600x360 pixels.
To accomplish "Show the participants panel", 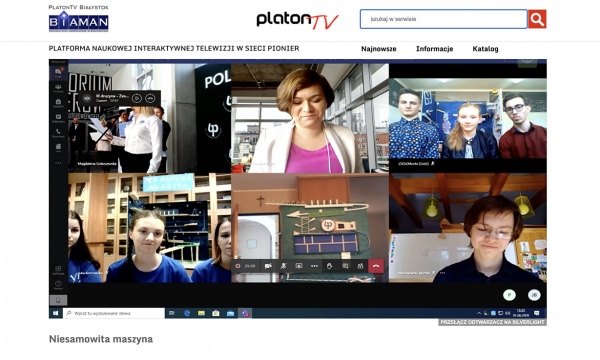I will (x=360, y=266).
